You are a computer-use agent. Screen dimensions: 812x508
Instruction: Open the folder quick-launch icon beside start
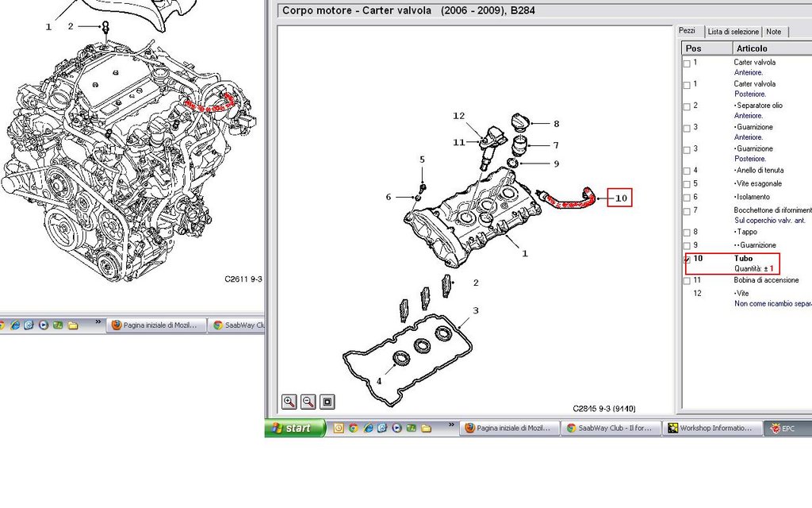click(x=426, y=428)
